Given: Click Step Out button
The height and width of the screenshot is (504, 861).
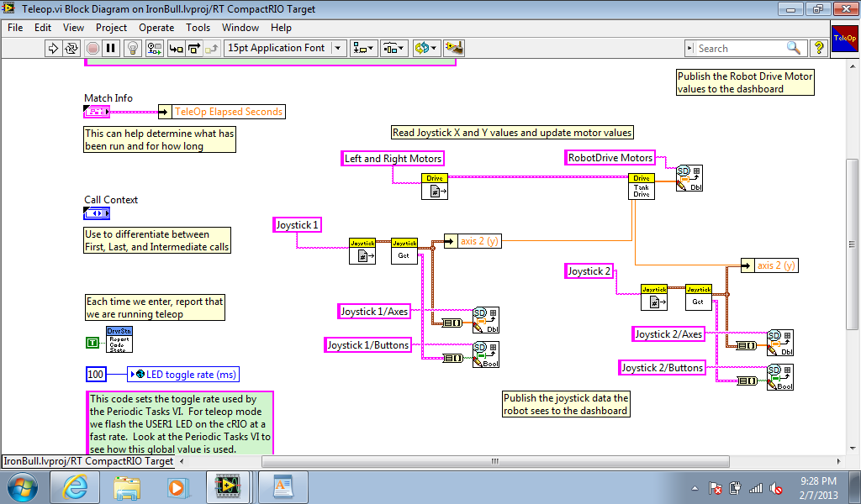Looking at the screenshot, I should tap(212, 48).
